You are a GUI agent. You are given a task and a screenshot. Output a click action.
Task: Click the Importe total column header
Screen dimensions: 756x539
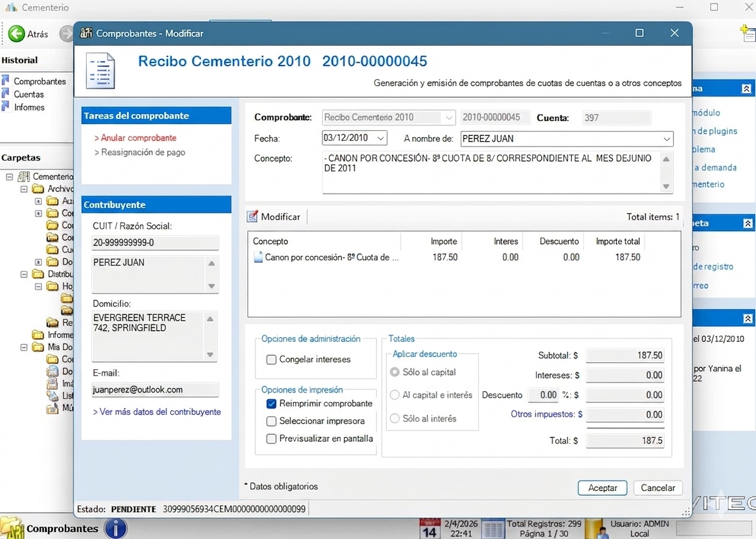615,241
